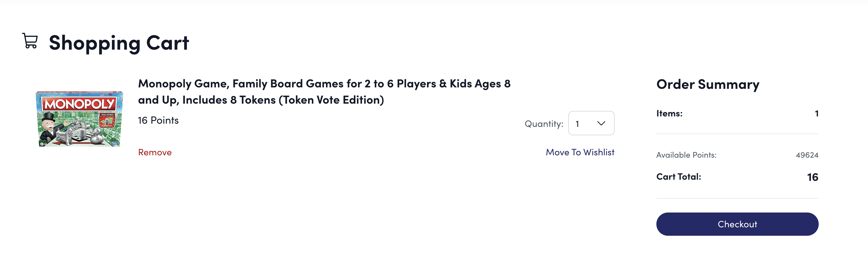The height and width of the screenshot is (270, 868).
Task: Click the divider line below Items row
Action: (737, 134)
